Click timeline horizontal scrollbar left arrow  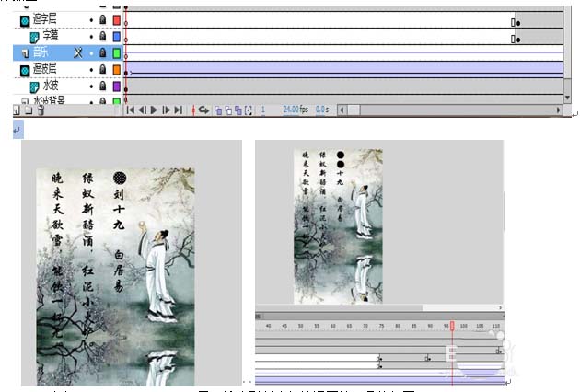point(342,110)
